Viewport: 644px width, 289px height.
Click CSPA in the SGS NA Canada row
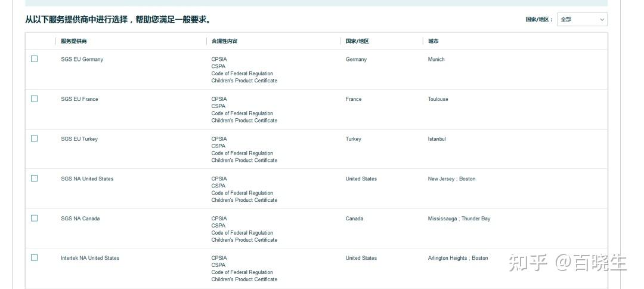218,226
